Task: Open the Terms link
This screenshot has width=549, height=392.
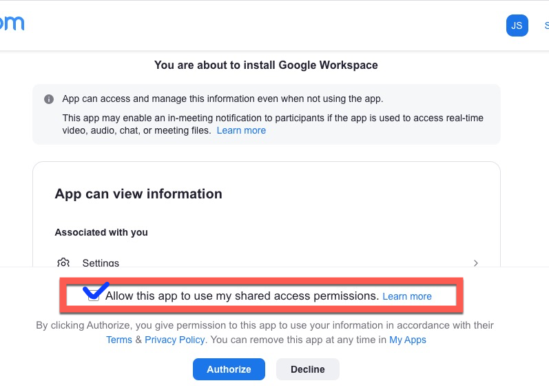Action: [119, 340]
